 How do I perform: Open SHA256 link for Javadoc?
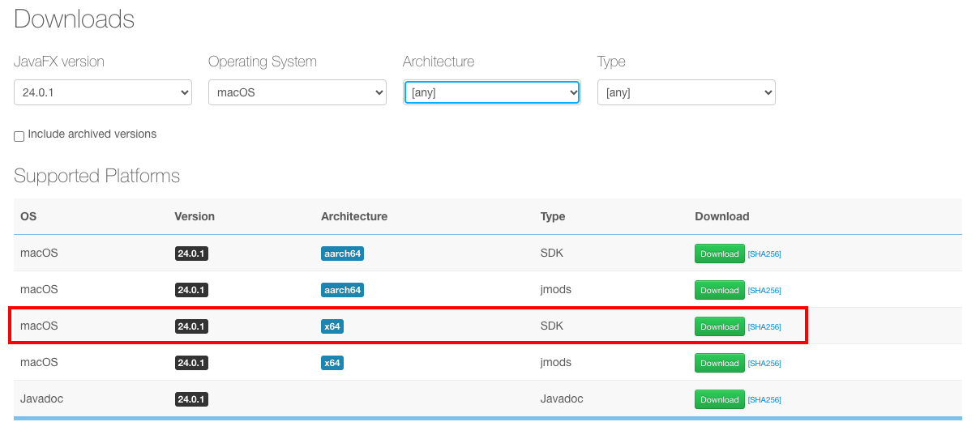(764, 400)
